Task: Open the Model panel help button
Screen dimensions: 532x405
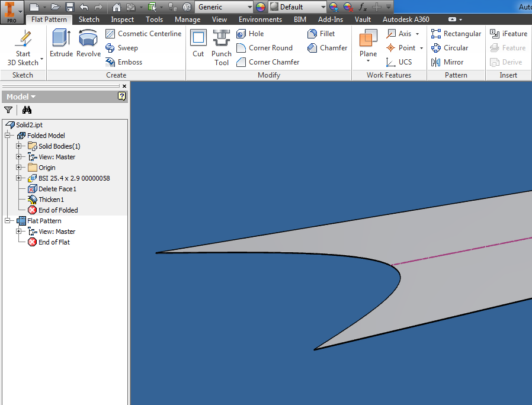Action: [x=122, y=96]
